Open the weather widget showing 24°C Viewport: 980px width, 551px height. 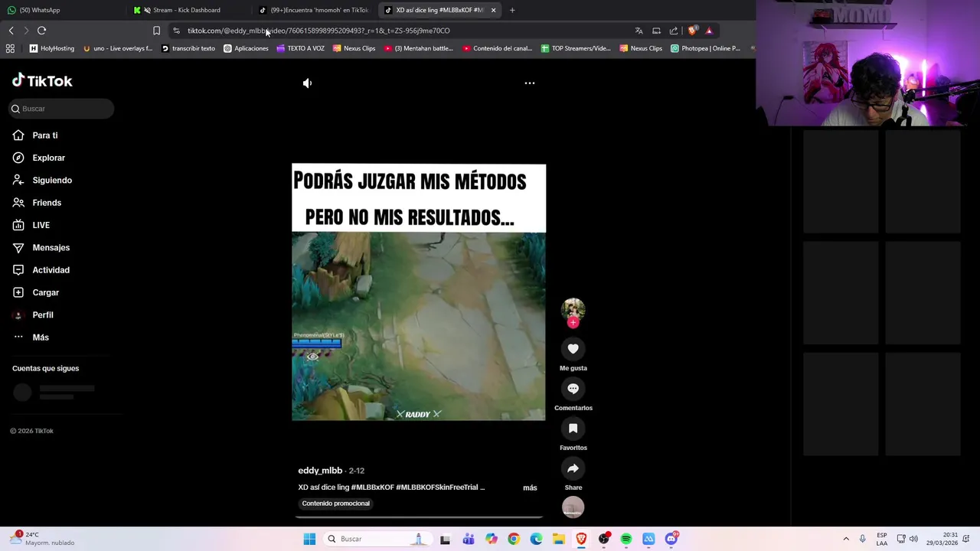[x=44, y=539]
